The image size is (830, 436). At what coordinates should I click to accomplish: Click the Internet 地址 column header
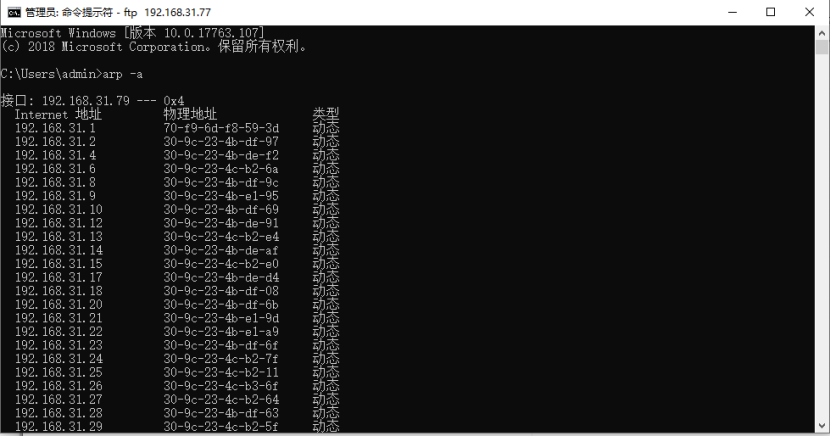(x=58, y=114)
